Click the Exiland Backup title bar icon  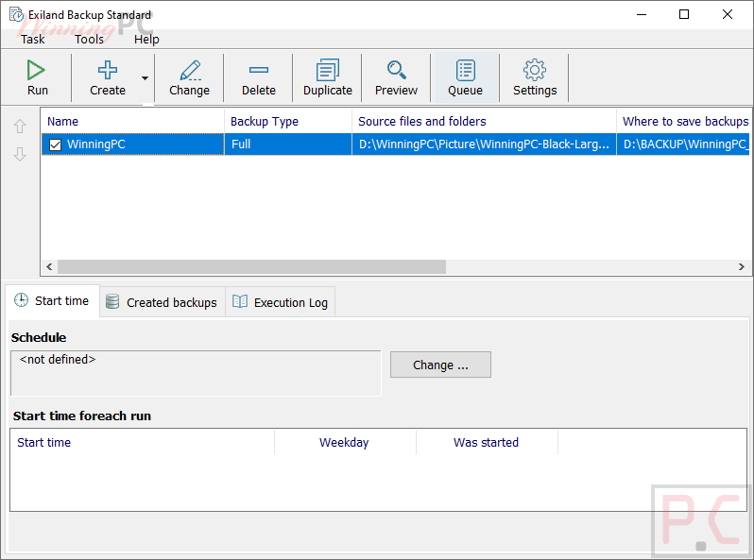16,15
